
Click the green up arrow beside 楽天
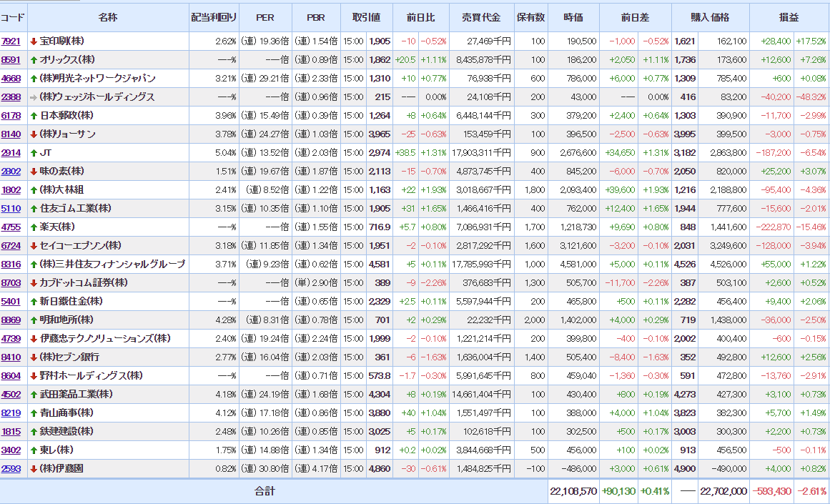(x=34, y=227)
